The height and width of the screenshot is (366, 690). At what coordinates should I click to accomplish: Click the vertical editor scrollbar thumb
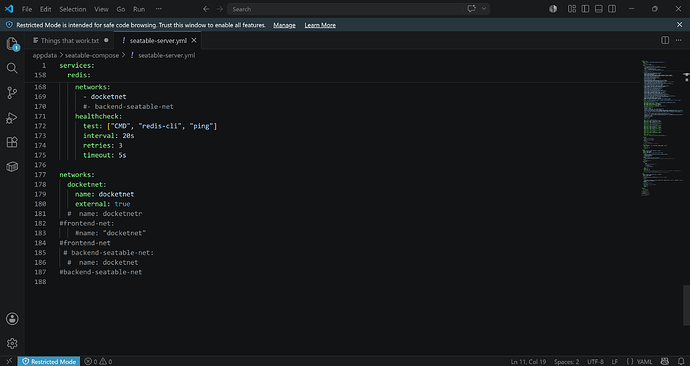tap(686, 305)
